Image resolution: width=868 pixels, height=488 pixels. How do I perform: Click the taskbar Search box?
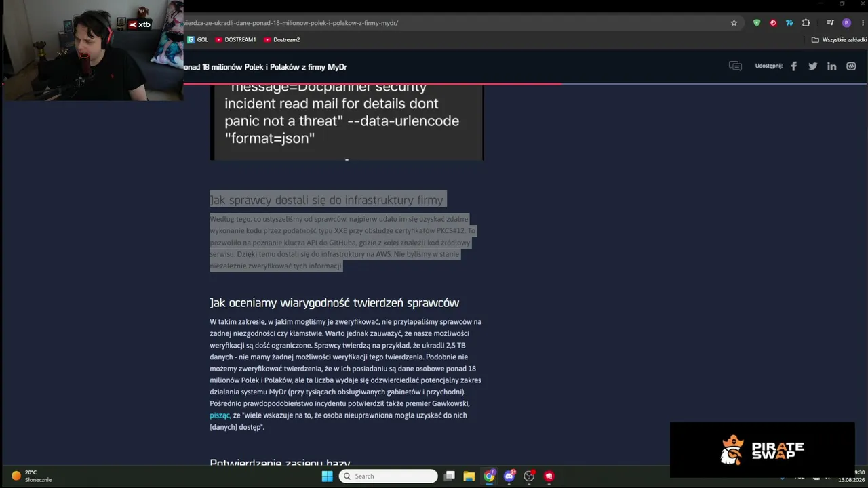coord(389,476)
